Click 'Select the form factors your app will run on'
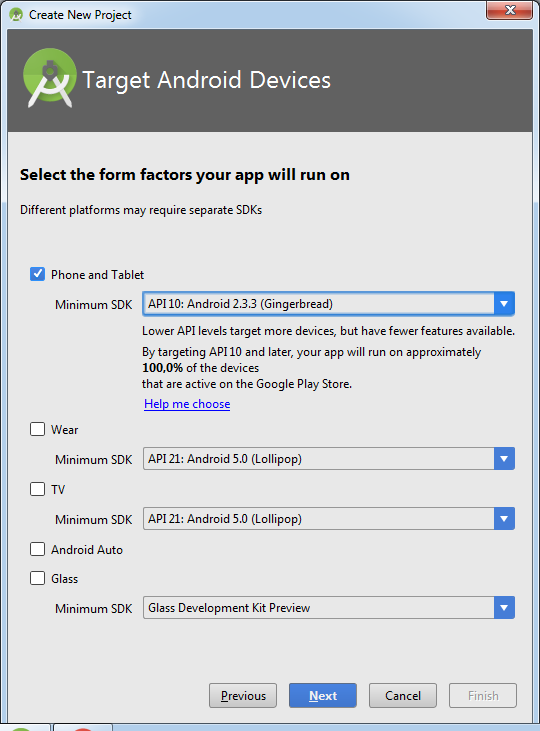The image size is (540, 731). coord(185,174)
